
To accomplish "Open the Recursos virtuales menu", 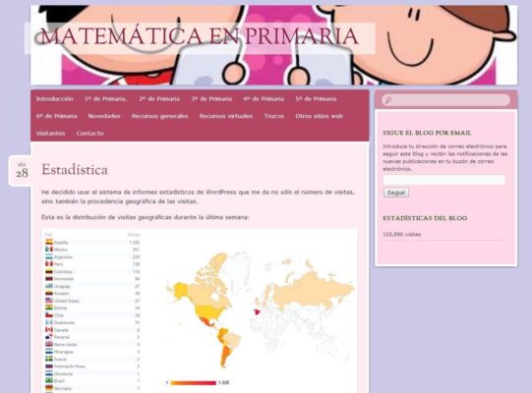I will [226, 116].
